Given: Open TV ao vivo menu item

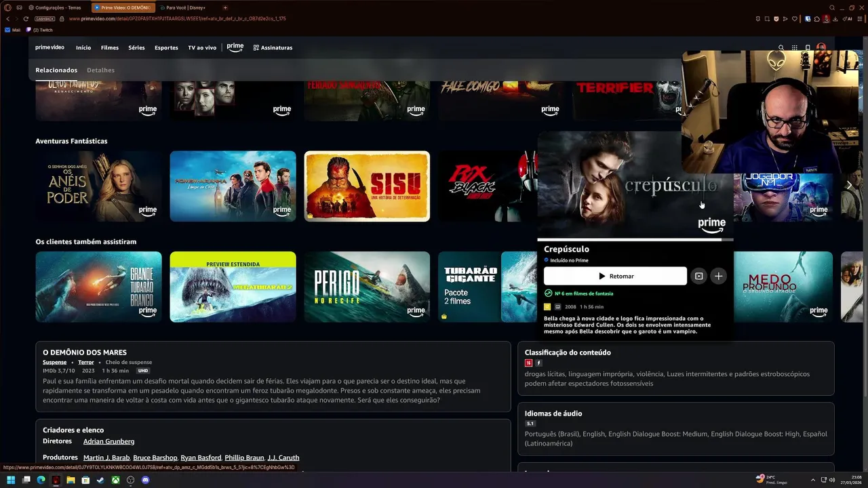Looking at the screenshot, I should (x=202, y=47).
